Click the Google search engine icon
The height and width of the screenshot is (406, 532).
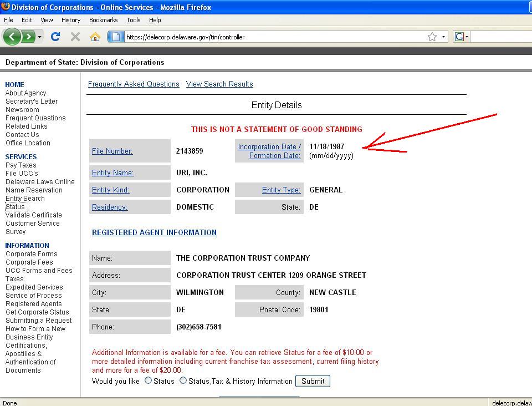pos(459,37)
